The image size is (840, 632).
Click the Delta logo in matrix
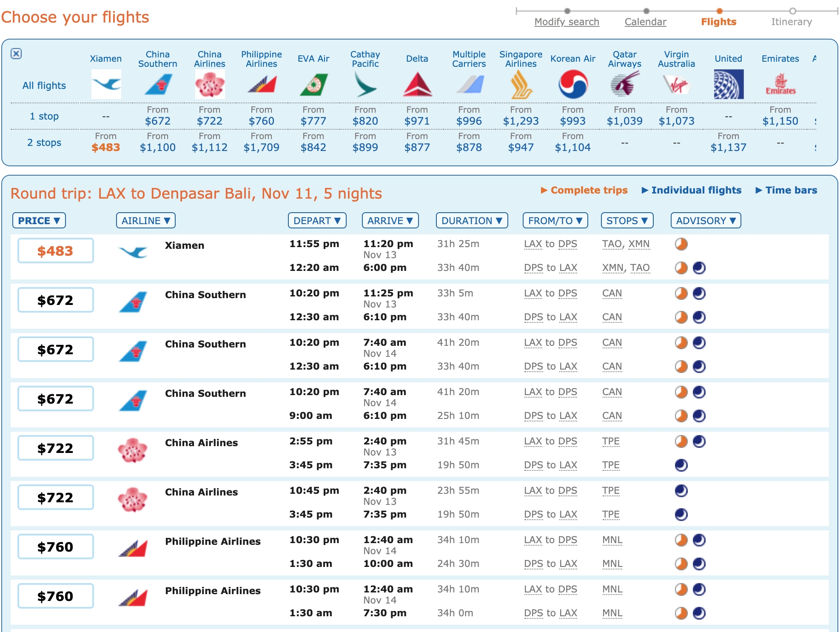tap(417, 84)
